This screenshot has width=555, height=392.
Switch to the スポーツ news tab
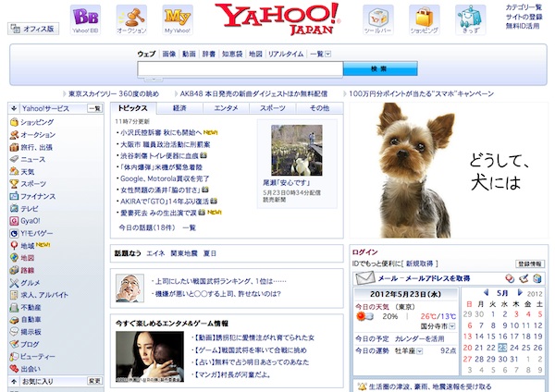click(x=273, y=109)
